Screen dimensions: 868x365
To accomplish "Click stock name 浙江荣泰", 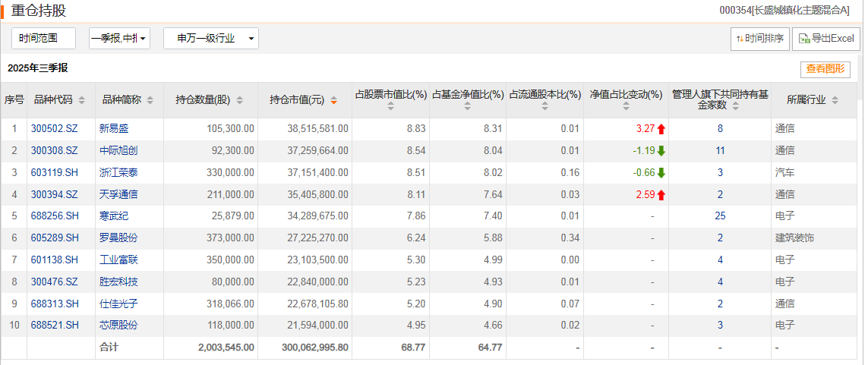I will [118, 172].
